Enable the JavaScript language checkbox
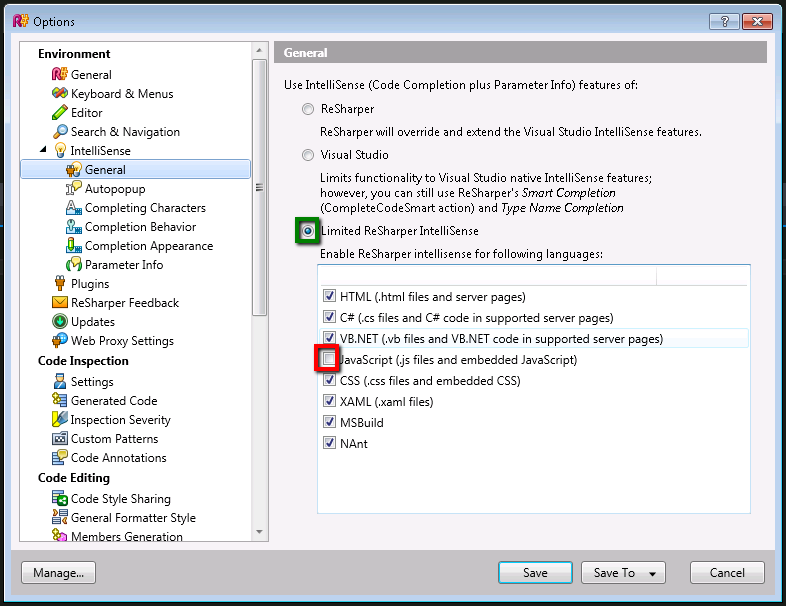The image size is (786, 606). coord(329,359)
